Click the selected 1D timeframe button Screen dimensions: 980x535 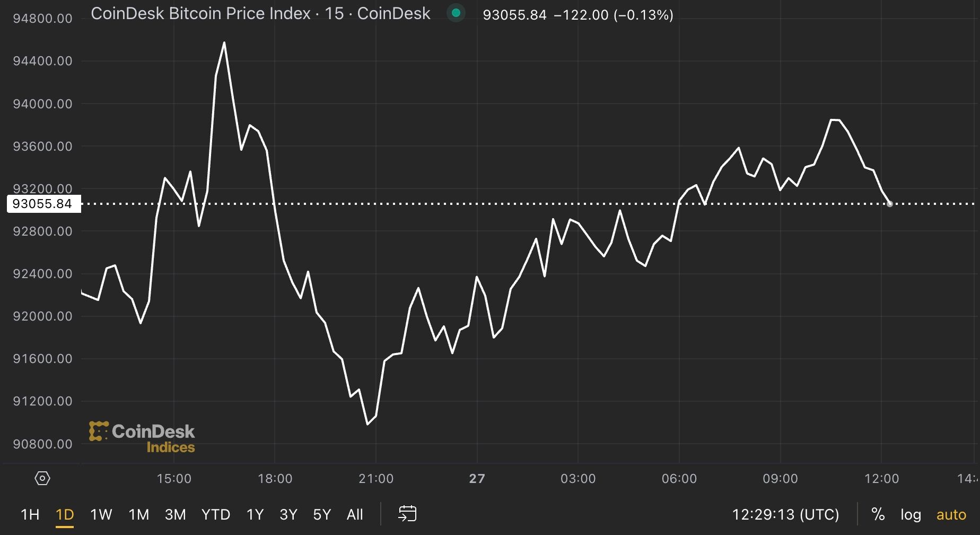click(x=64, y=514)
